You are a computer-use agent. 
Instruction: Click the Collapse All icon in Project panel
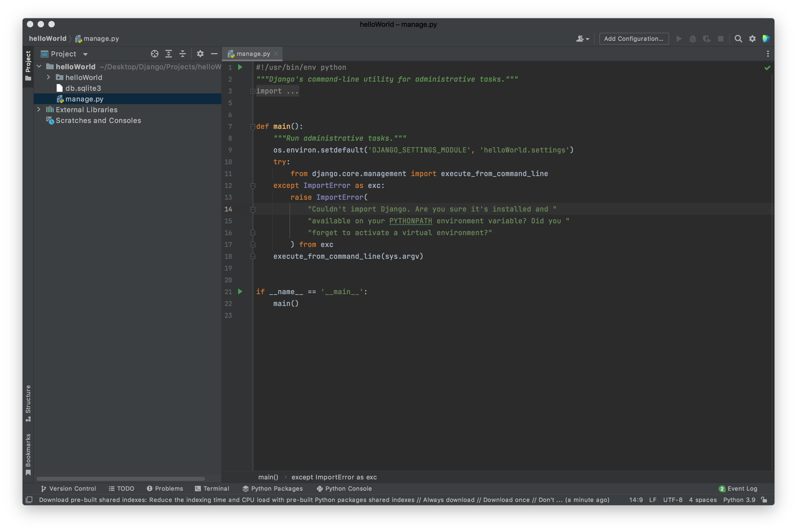(x=183, y=54)
